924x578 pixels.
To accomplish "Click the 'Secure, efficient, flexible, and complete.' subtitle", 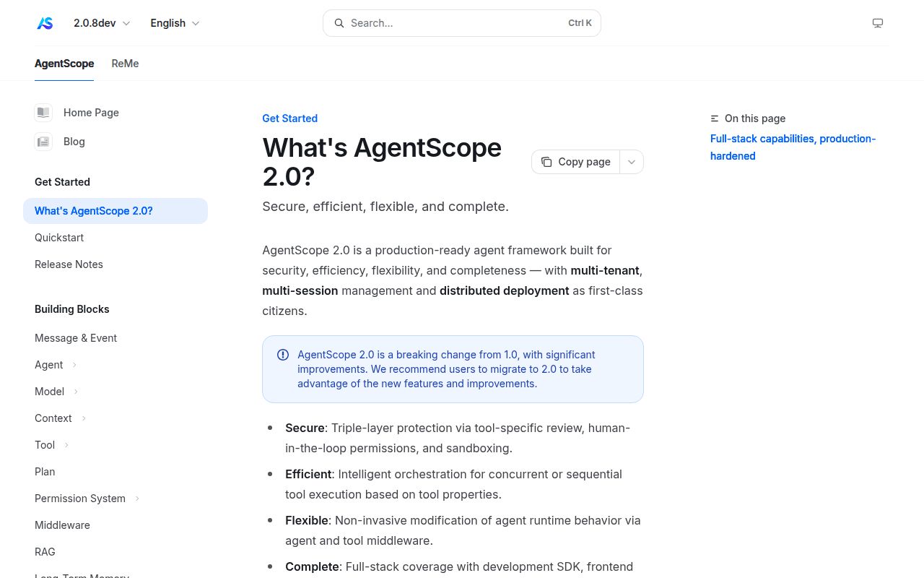I will pos(385,207).
